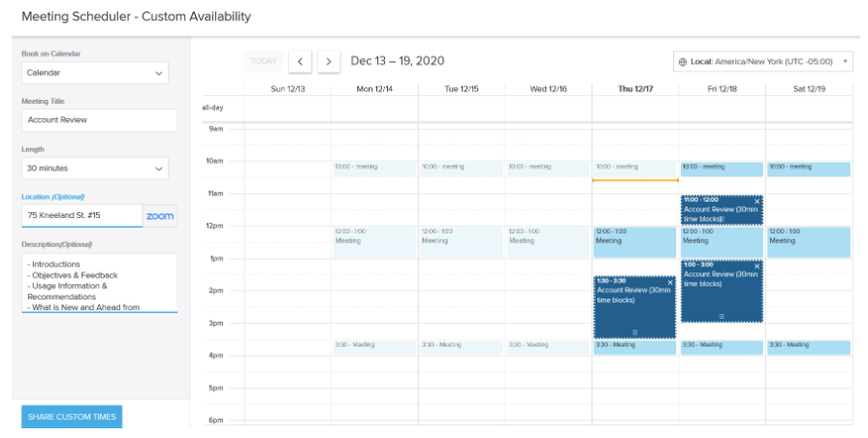Image resolution: width=868 pixels, height=438 pixels.
Task: Open the Book on Calendar dropdown
Action: click(95, 73)
